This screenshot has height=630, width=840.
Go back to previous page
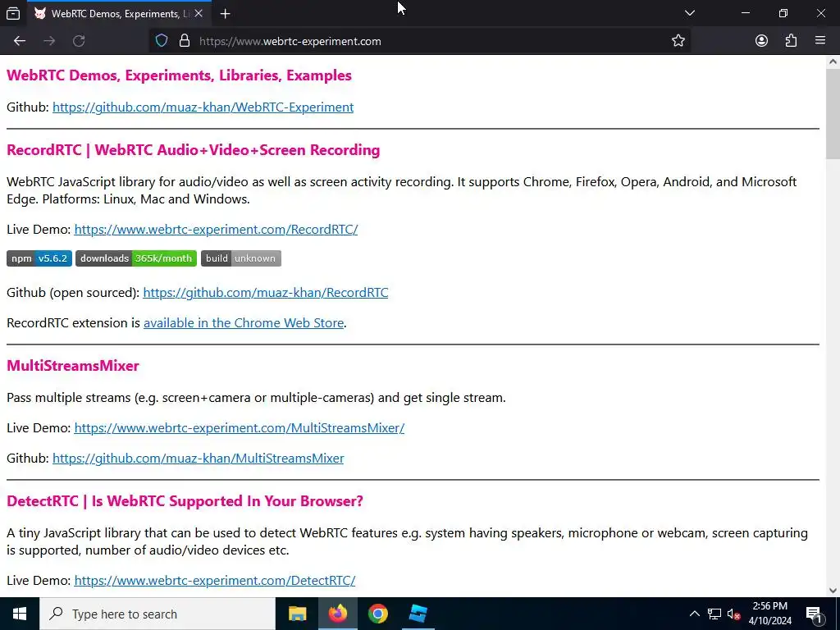[20, 41]
